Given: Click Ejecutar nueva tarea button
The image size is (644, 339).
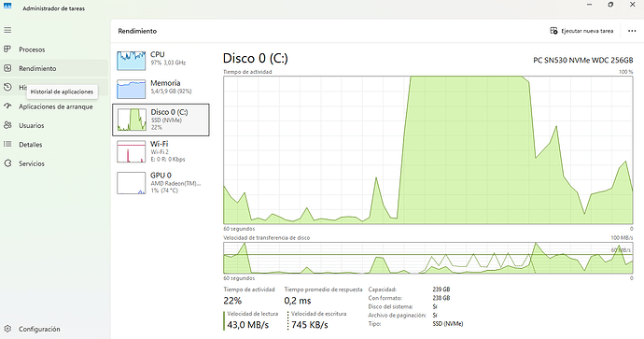Looking at the screenshot, I should click(x=581, y=31).
